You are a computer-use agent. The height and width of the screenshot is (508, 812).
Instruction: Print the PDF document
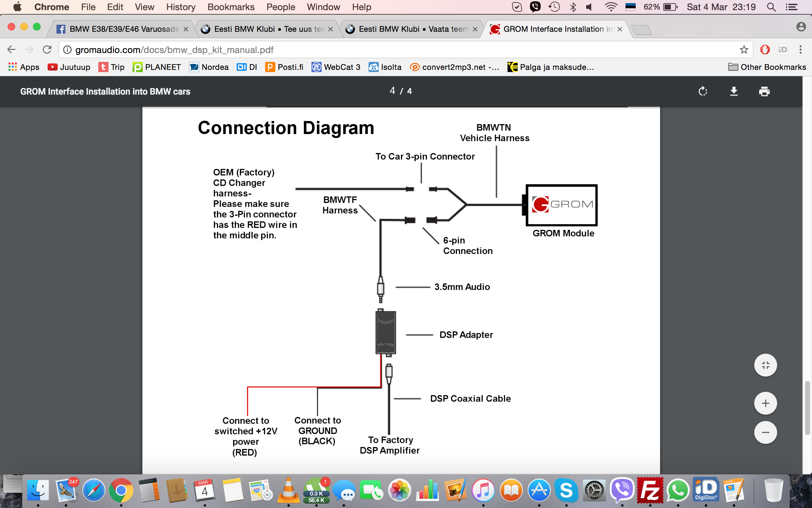point(764,91)
